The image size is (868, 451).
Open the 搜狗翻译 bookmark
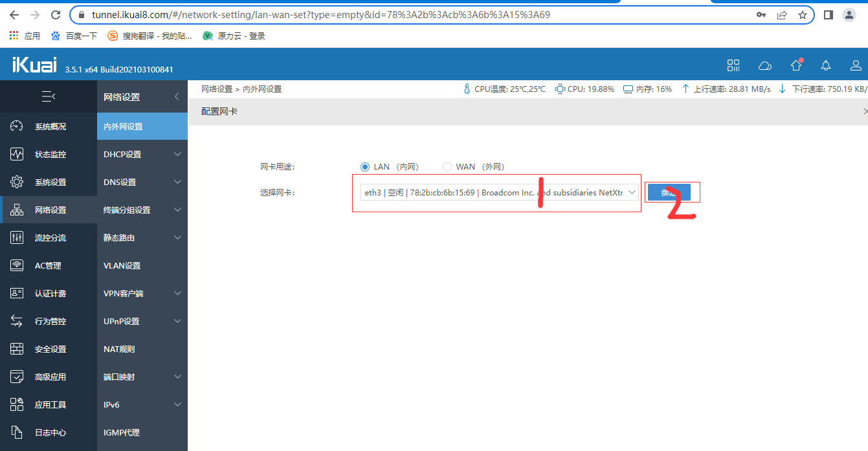150,36
